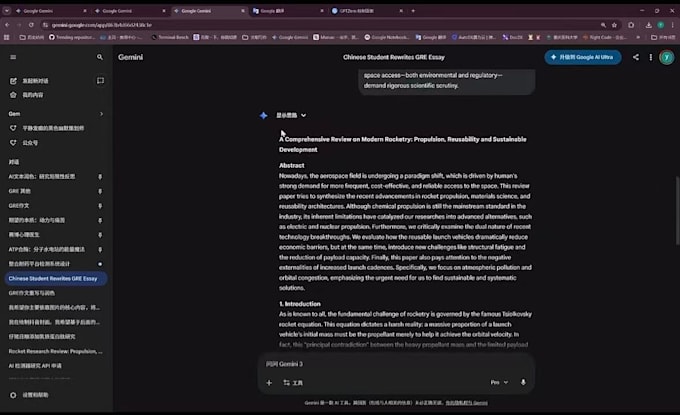Open the Terminal Bench bookmark
Viewport: 680px width, 415px height.
click(x=170, y=37)
